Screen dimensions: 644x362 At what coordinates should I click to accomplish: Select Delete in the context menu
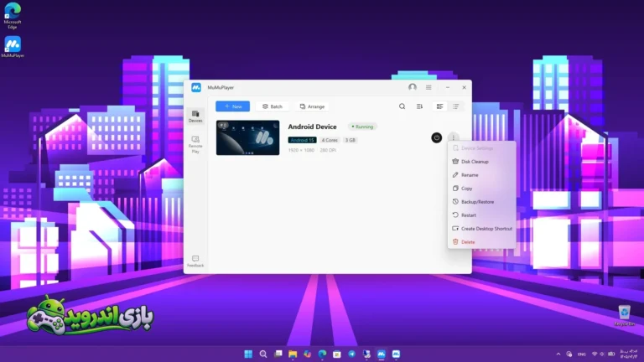[482, 242]
